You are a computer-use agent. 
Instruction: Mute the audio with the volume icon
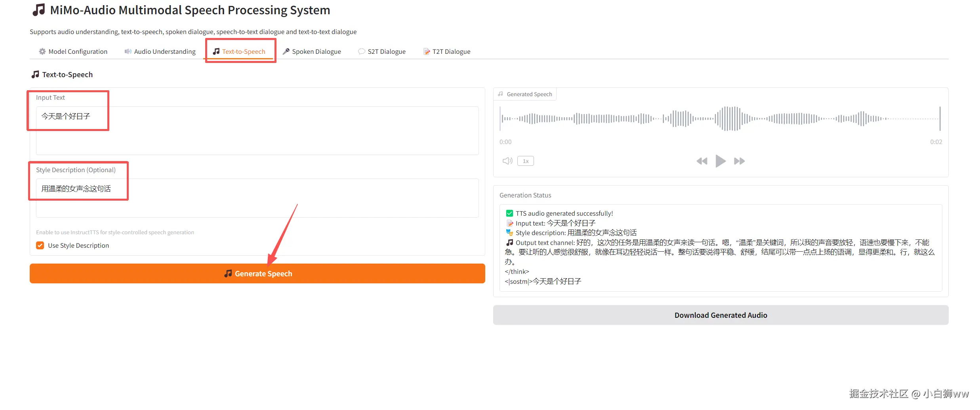click(507, 161)
